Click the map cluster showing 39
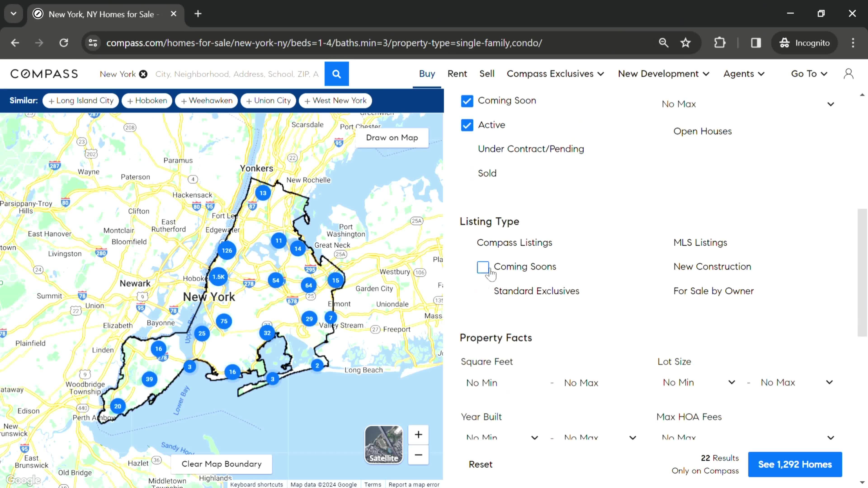Viewport: 868px width, 488px height. click(x=149, y=379)
